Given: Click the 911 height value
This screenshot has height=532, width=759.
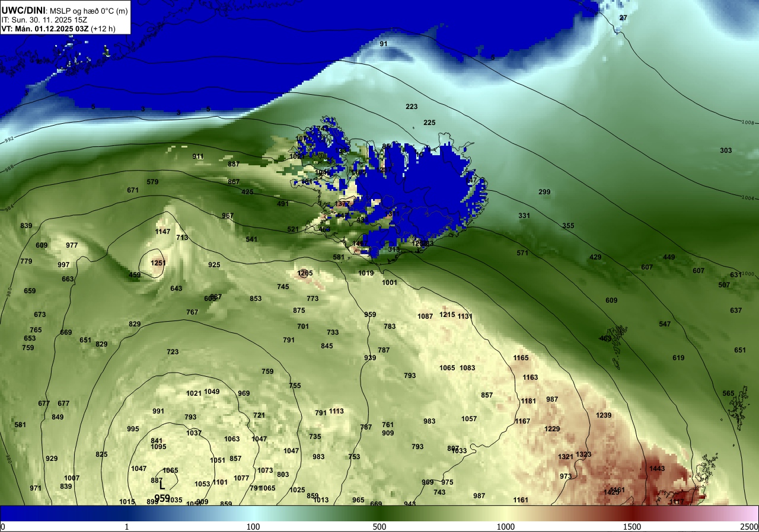Looking at the screenshot, I should click(198, 156).
